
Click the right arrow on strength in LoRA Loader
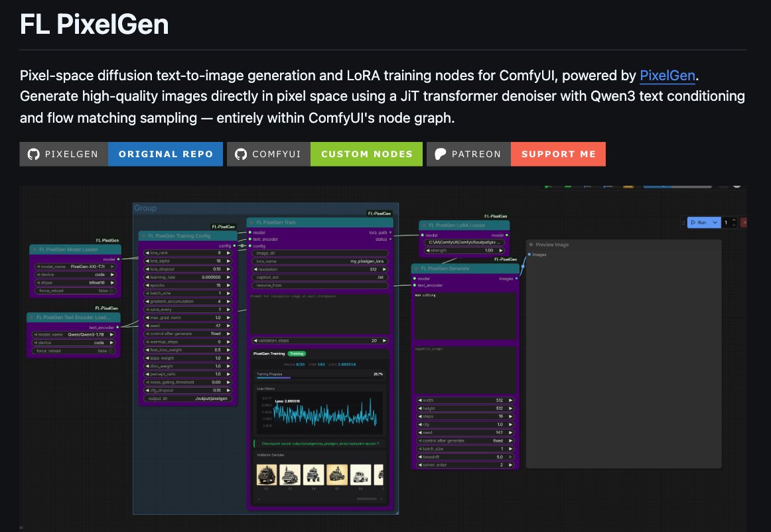pyautogui.click(x=501, y=250)
